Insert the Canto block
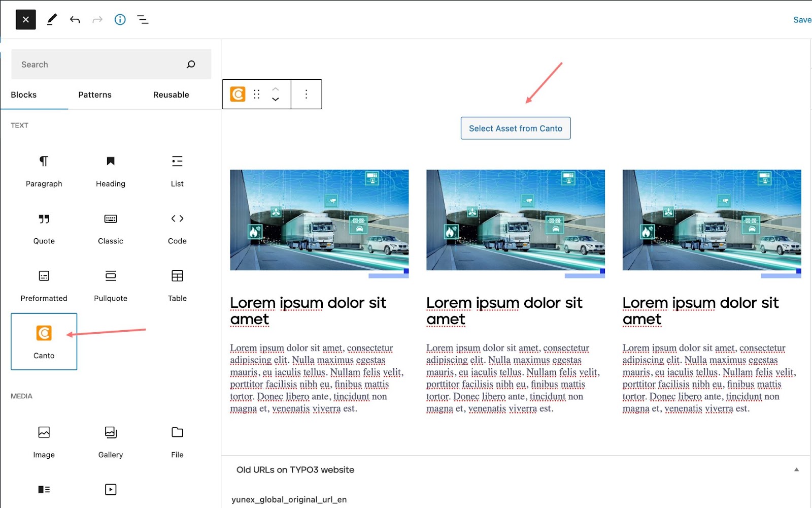The width and height of the screenshot is (812, 508). pyautogui.click(x=44, y=341)
